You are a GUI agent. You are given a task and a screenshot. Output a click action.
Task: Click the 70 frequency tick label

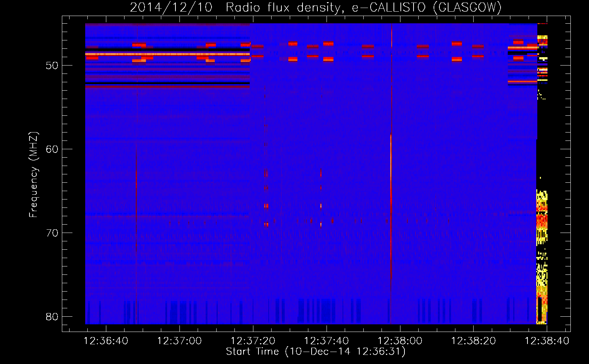click(x=52, y=233)
